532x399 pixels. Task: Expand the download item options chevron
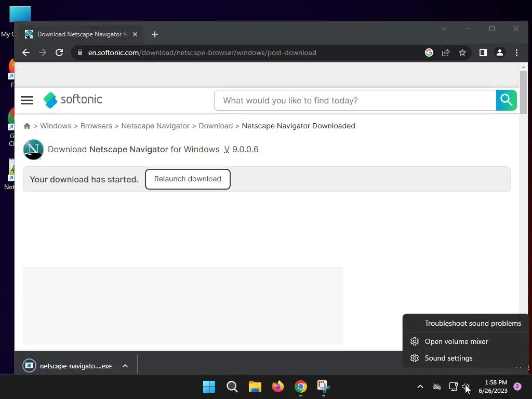click(x=125, y=366)
